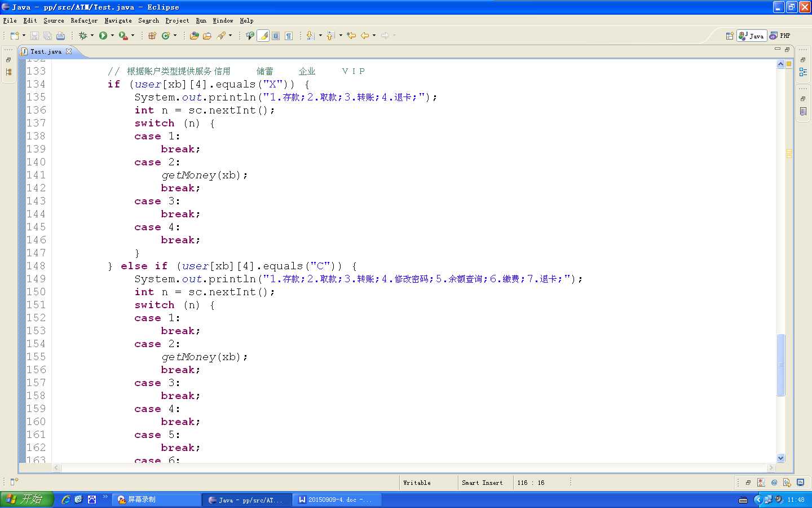Minimize the editor area
The image size is (812, 508).
pyautogui.click(x=778, y=49)
